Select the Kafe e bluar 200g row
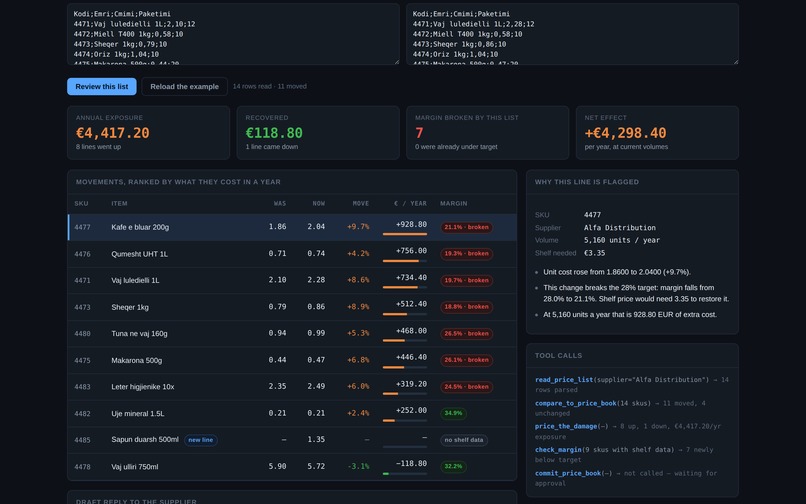 coord(292,227)
